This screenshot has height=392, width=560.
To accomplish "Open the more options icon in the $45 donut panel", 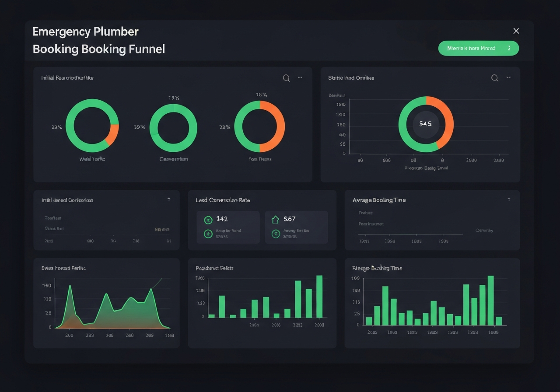I will (x=508, y=77).
